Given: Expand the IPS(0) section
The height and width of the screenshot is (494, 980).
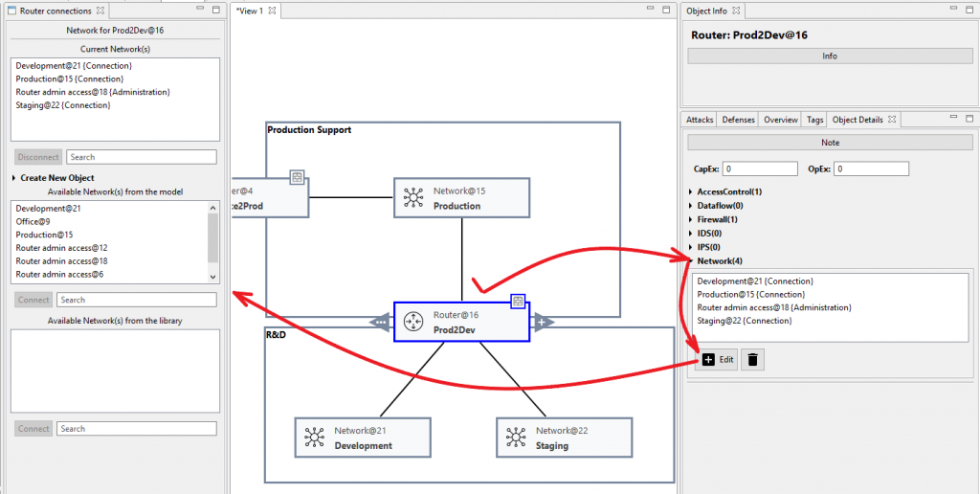Looking at the screenshot, I should [x=690, y=247].
